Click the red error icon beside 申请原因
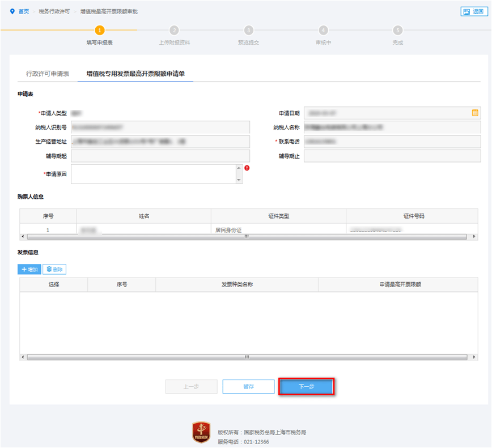492x448 pixels. click(246, 168)
